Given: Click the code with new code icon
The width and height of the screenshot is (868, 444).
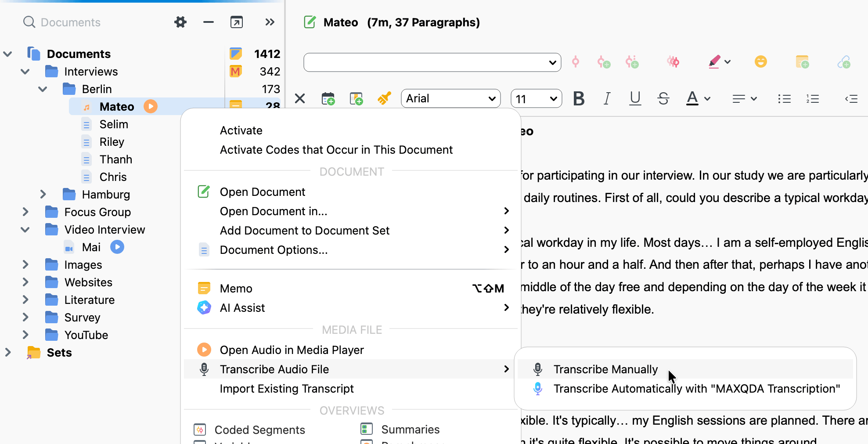Looking at the screenshot, I should (x=604, y=62).
